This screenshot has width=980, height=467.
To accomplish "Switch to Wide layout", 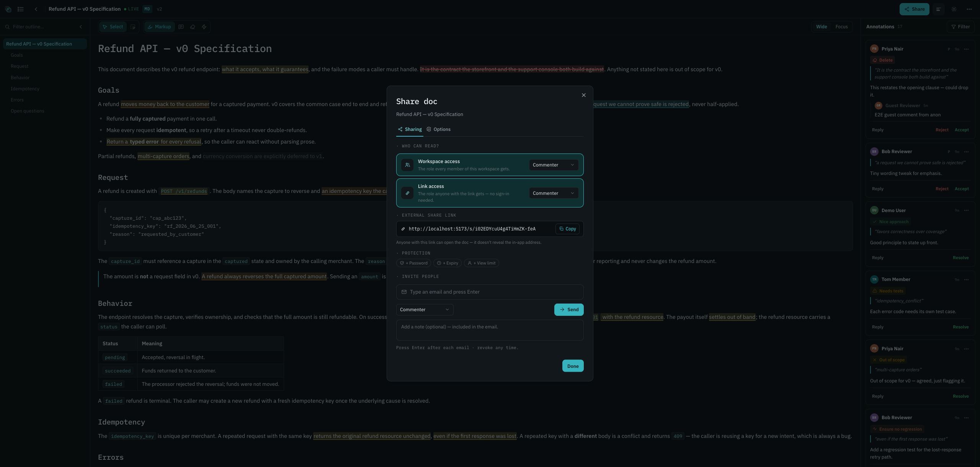I will tap(822, 27).
